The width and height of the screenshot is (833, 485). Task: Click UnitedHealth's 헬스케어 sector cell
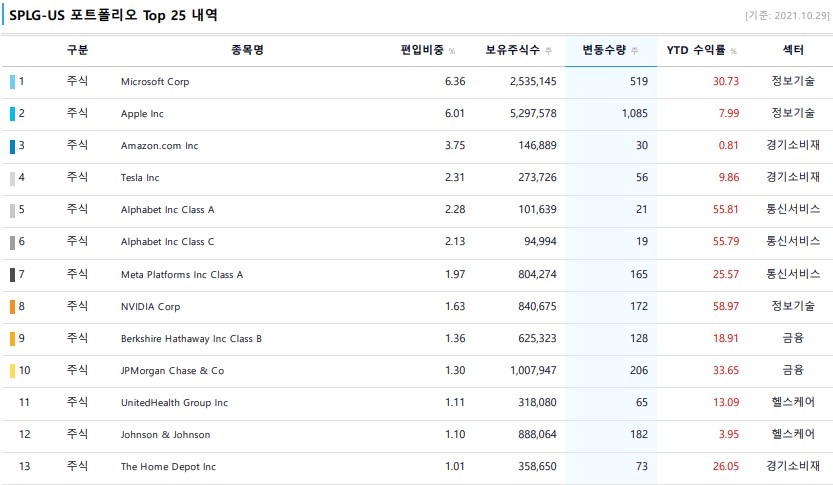(793, 402)
